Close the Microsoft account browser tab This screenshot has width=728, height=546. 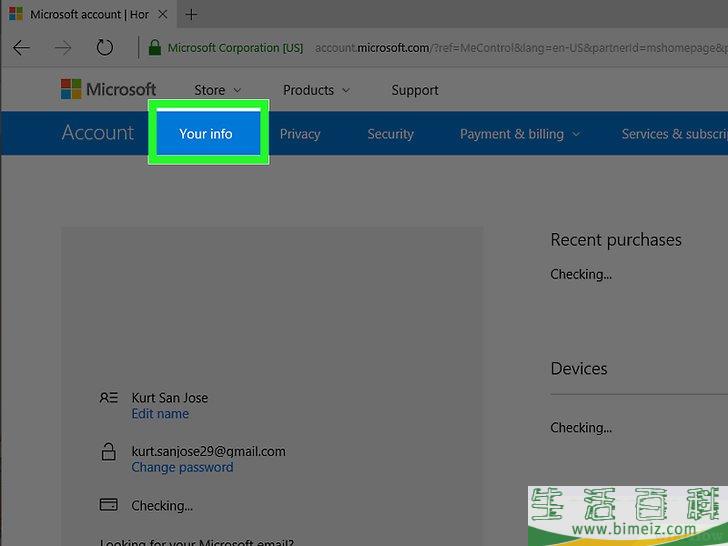click(162, 14)
